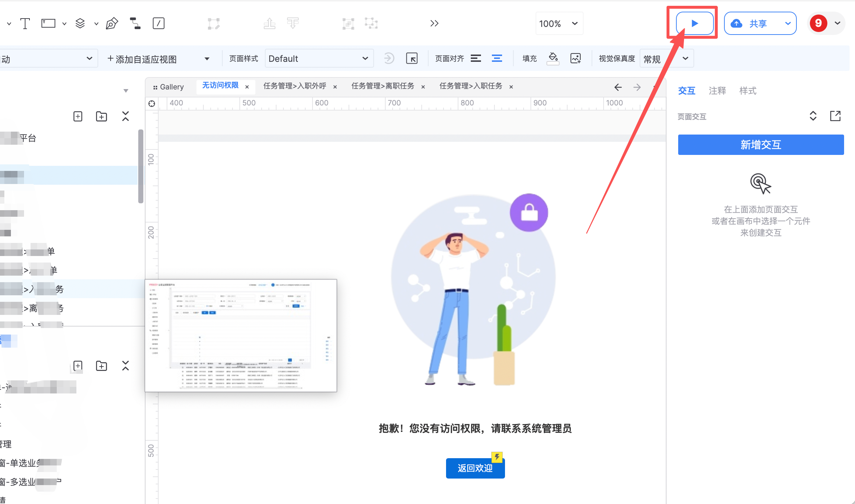
Task: Switch to the 任务管理>入职外呼 tab
Action: click(x=295, y=86)
